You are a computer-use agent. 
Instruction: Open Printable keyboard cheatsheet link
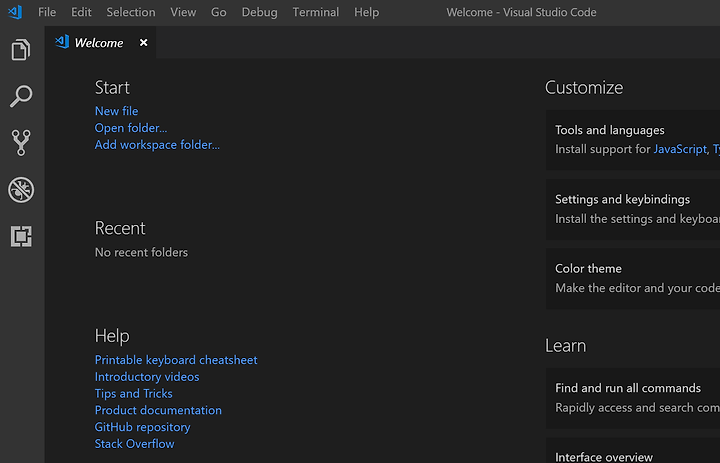click(176, 360)
